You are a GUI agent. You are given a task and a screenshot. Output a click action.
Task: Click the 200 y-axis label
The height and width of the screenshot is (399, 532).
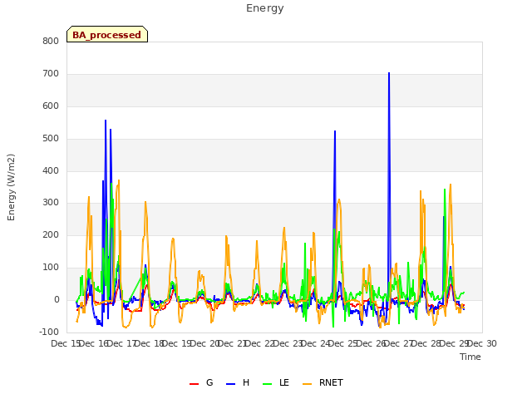51,235
